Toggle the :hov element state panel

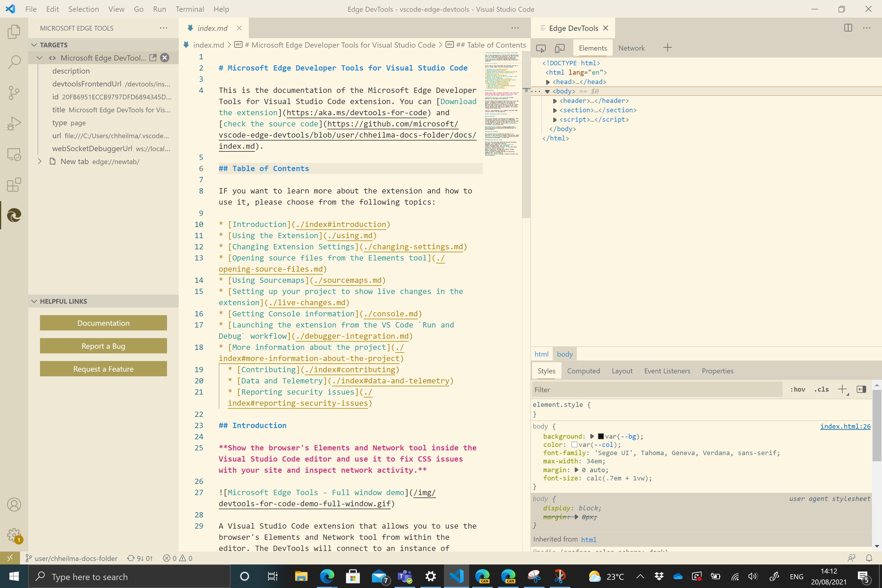coord(797,389)
